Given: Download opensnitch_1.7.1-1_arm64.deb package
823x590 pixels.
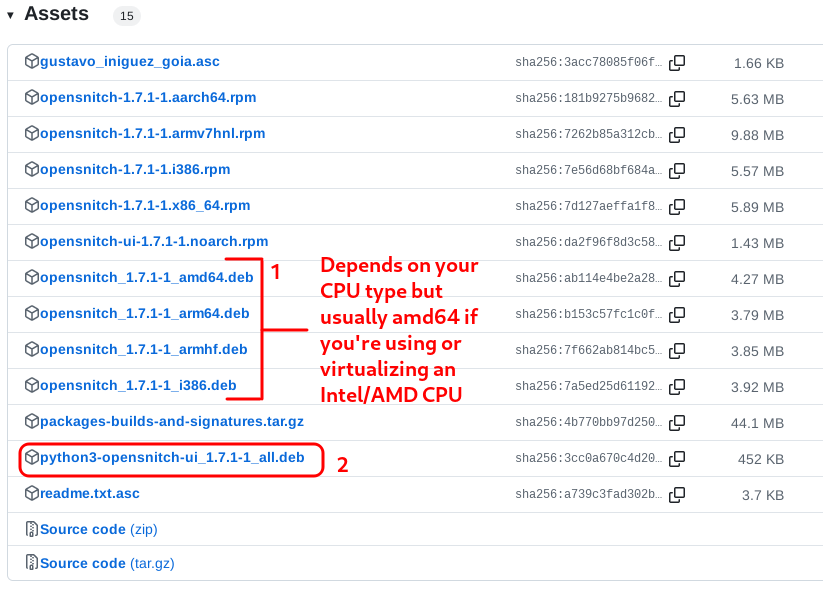Looking at the screenshot, I should click(144, 313).
